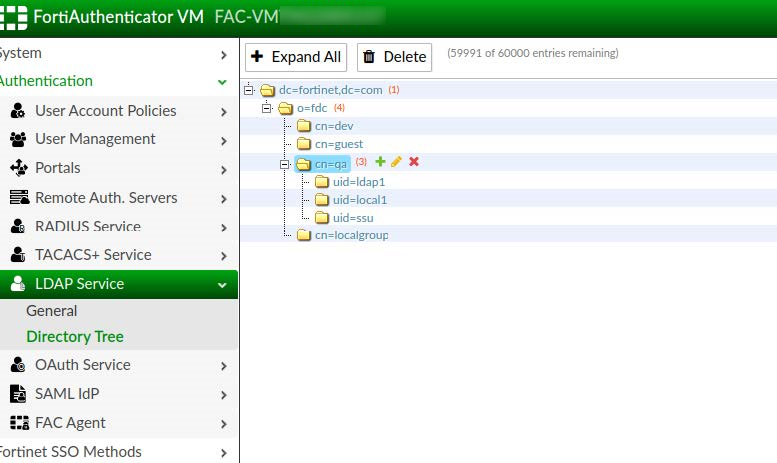The image size is (777, 463).
Task: Open the Fortinet SSO Methods menu
Action: [70, 452]
